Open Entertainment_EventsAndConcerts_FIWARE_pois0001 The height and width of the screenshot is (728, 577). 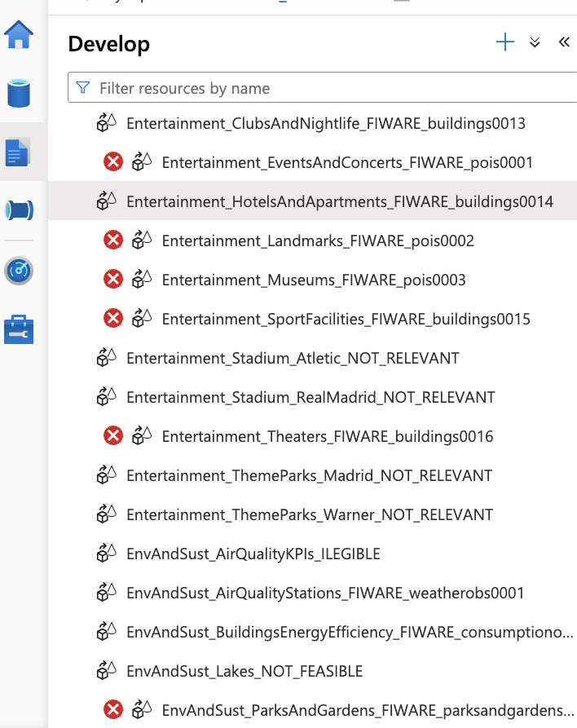tap(347, 162)
